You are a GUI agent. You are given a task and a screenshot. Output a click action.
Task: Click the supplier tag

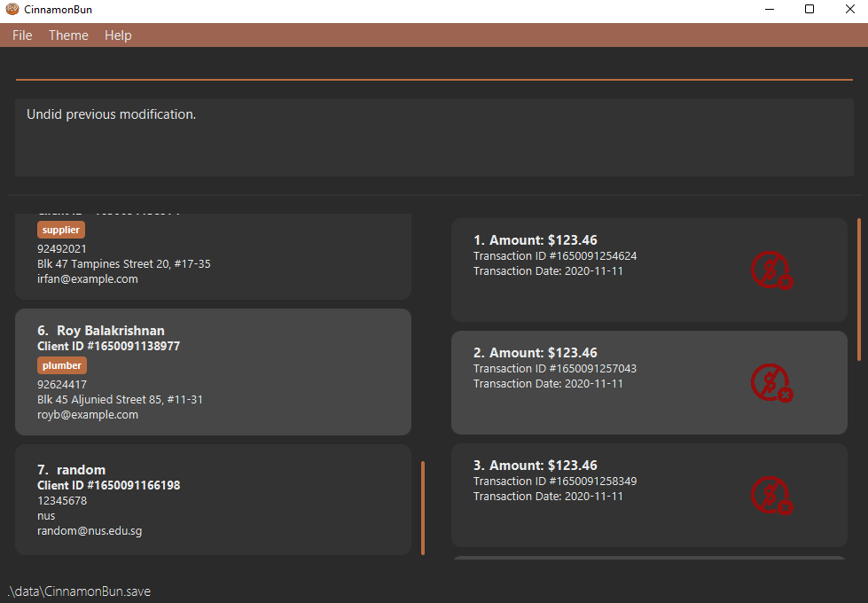pos(61,230)
